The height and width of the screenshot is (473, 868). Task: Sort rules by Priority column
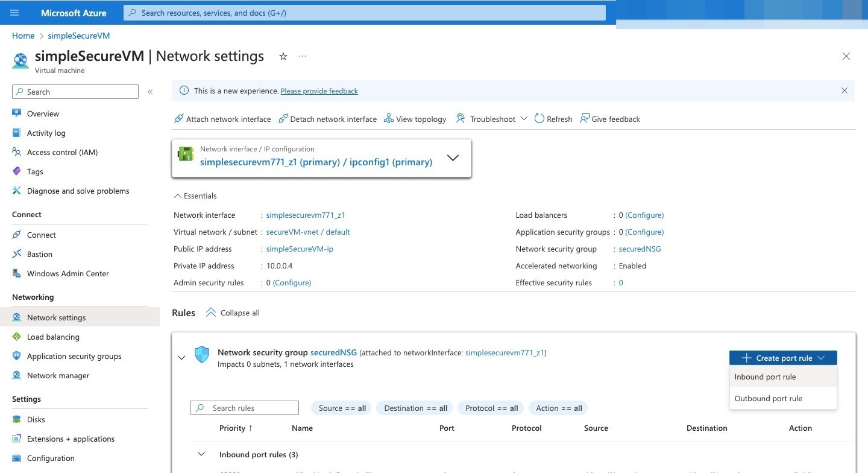point(236,428)
